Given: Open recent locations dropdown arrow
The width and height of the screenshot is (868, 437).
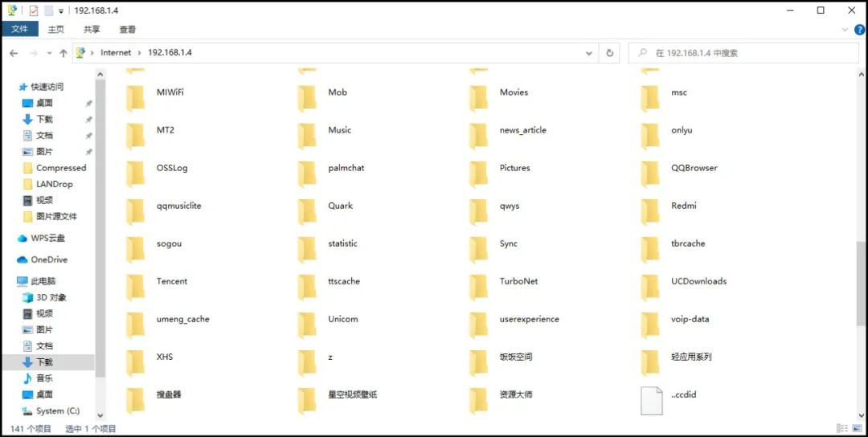Looking at the screenshot, I should coord(49,53).
